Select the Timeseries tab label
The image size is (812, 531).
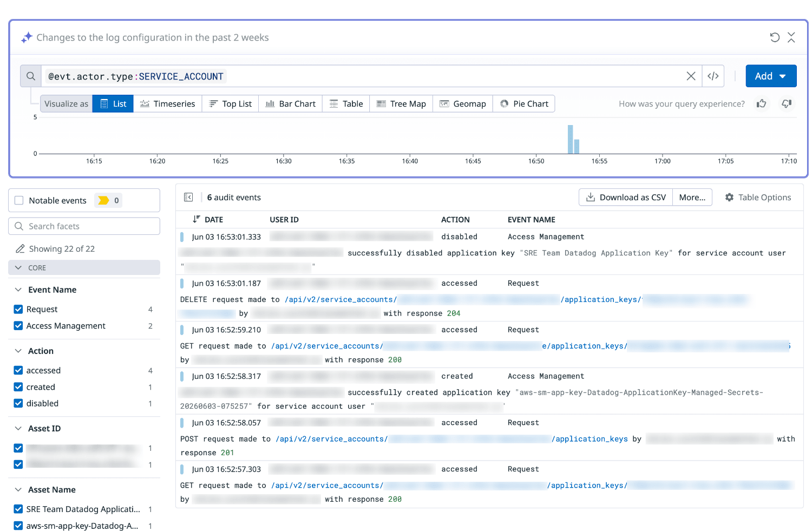pyautogui.click(x=174, y=103)
